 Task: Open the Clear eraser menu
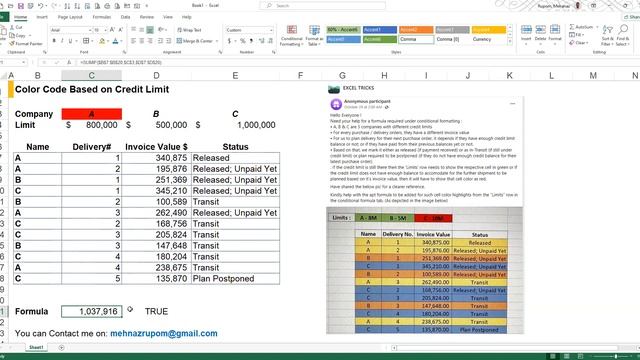pos(578,42)
